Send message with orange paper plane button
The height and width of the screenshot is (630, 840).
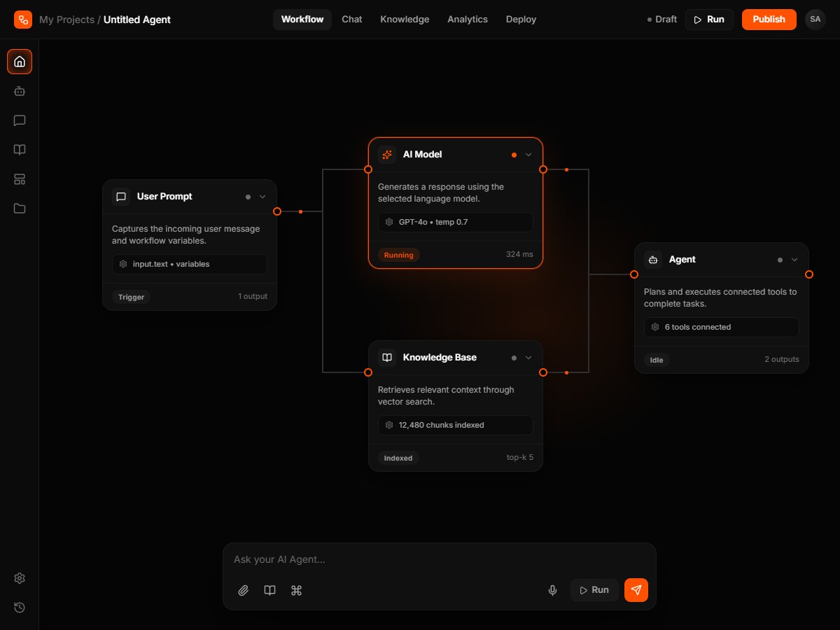(636, 590)
